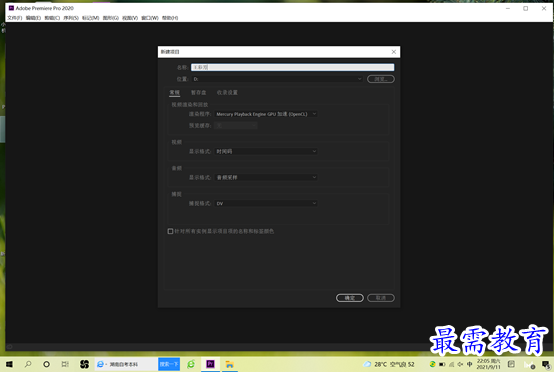Click the Internet Explorer search box

pos(126,364)
